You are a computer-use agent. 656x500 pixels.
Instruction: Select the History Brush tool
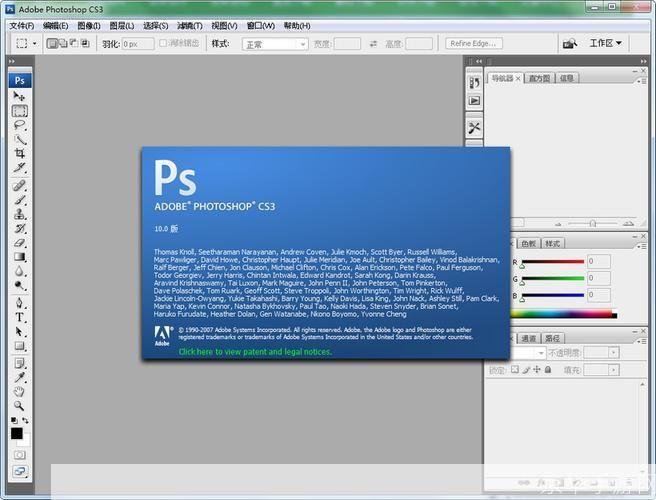19,228
